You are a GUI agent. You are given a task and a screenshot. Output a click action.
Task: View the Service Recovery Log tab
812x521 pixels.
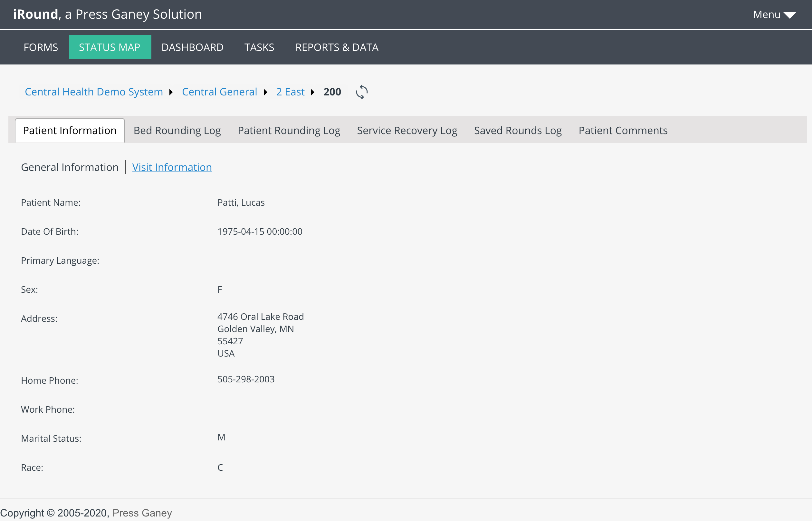[x=407, y=130]
